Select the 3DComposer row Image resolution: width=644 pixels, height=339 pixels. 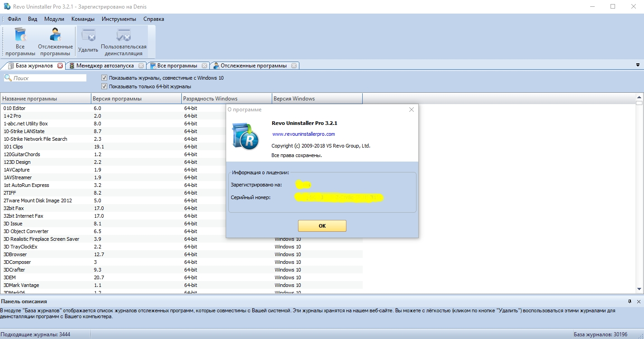click(x=181, y=262)
